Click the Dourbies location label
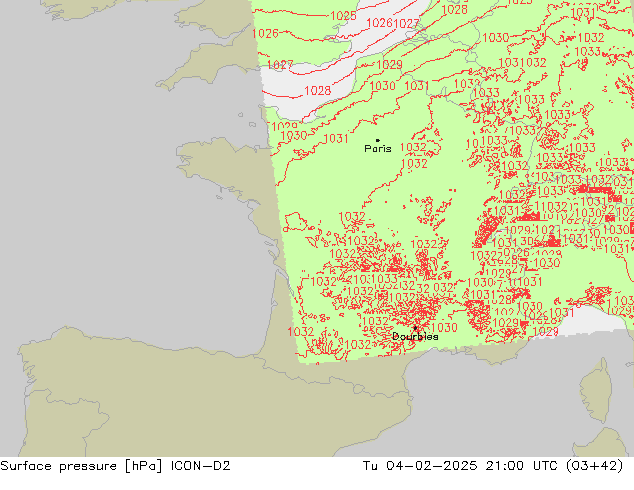Viewport: 634px width, 490px height. click(x=415, y=336)
